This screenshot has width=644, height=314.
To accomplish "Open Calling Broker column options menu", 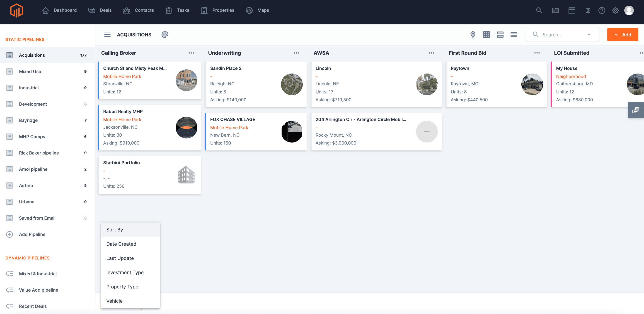I will click(x=191, y=53).
